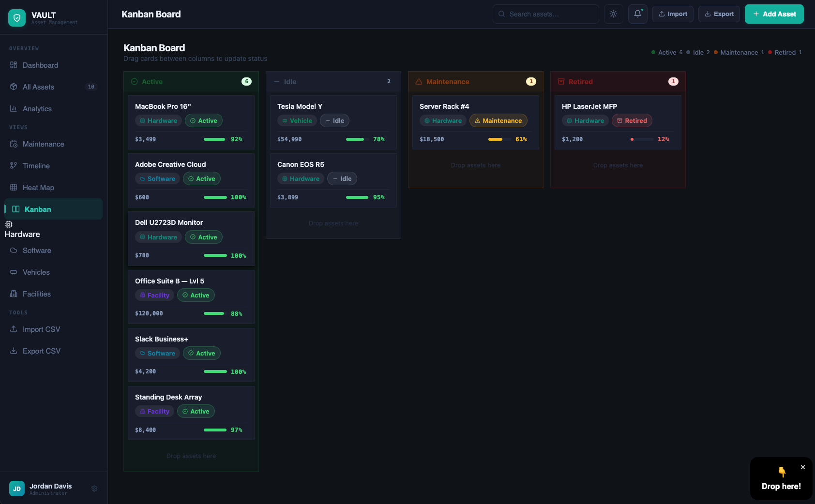815x504 pixels.
Task: Click the Export CSV tool icon
Action: [x=14, y=351]
